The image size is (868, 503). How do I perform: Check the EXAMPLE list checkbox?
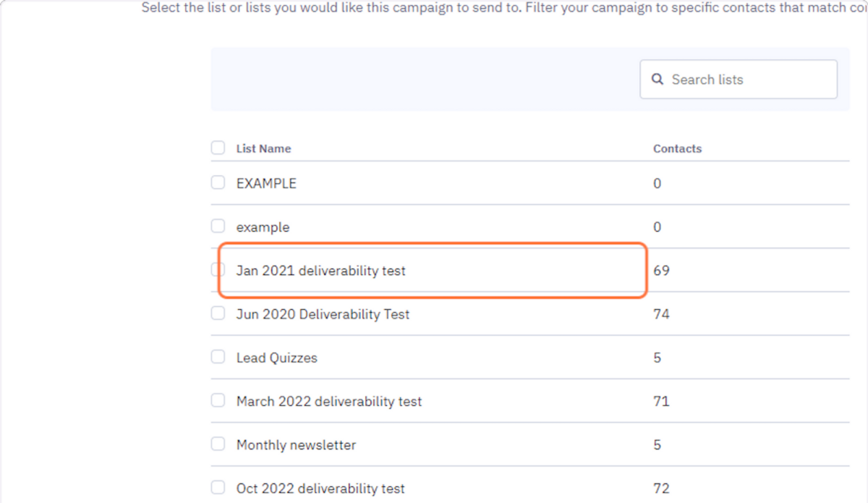(x=218, y=182)
